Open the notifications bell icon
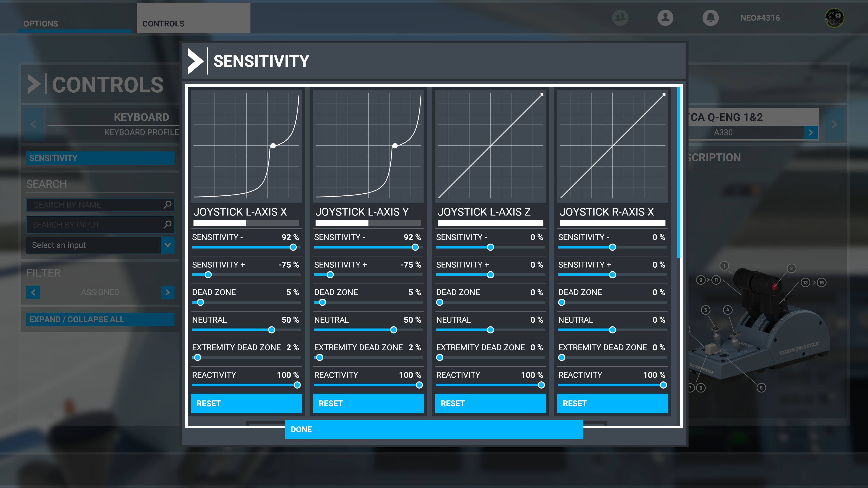868x488 pixels. coord(710,18)
